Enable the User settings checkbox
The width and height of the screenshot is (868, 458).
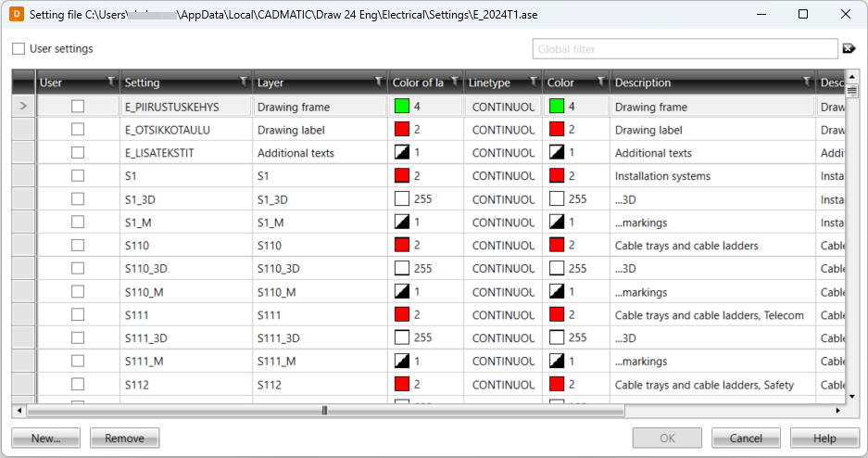click(19, 48)
